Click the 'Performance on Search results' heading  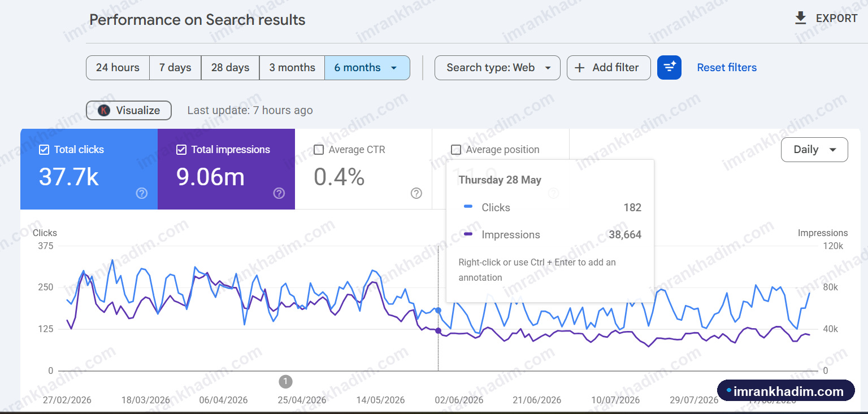(x=197, y=20)
